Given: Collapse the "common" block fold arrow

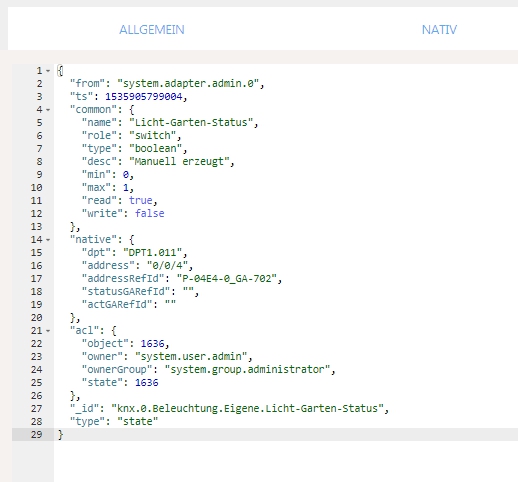Looking at the screenshot, I should coord(48,110).
